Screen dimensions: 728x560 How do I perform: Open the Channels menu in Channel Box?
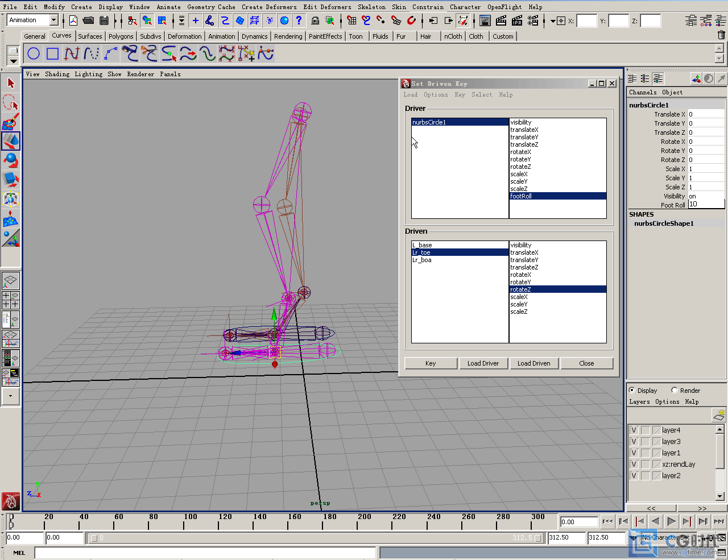pyautogui.click(x=643, y=92)
